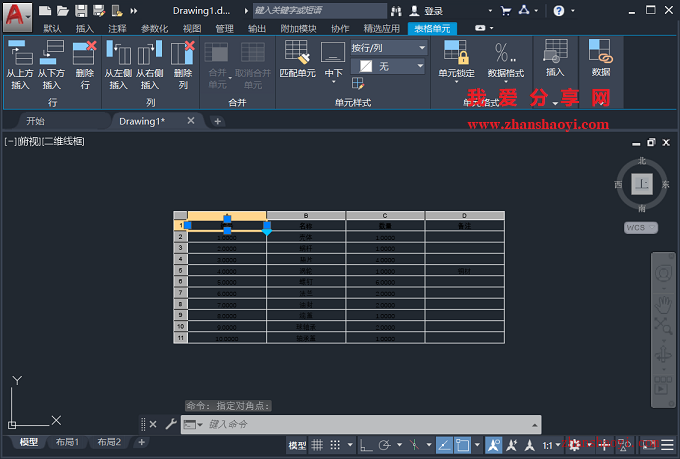Click the 插入 block/field panel button
Screen dimensions: 680x459
click(555, 59)
